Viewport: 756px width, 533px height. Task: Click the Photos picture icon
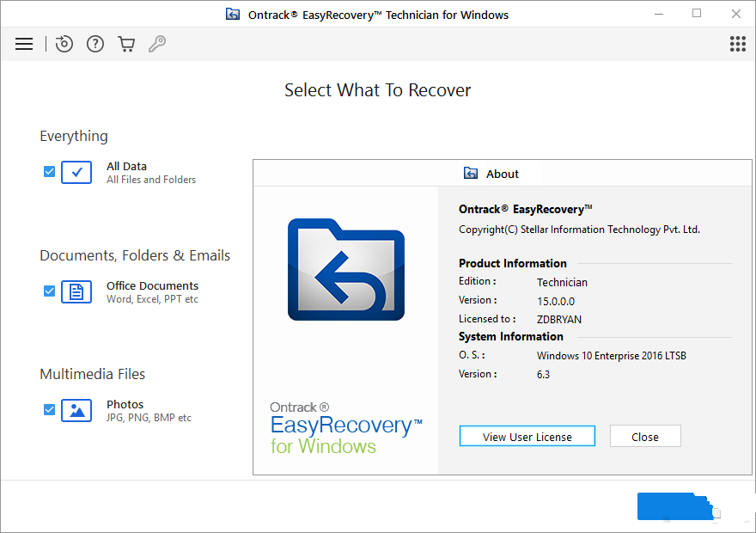[76, 410]
